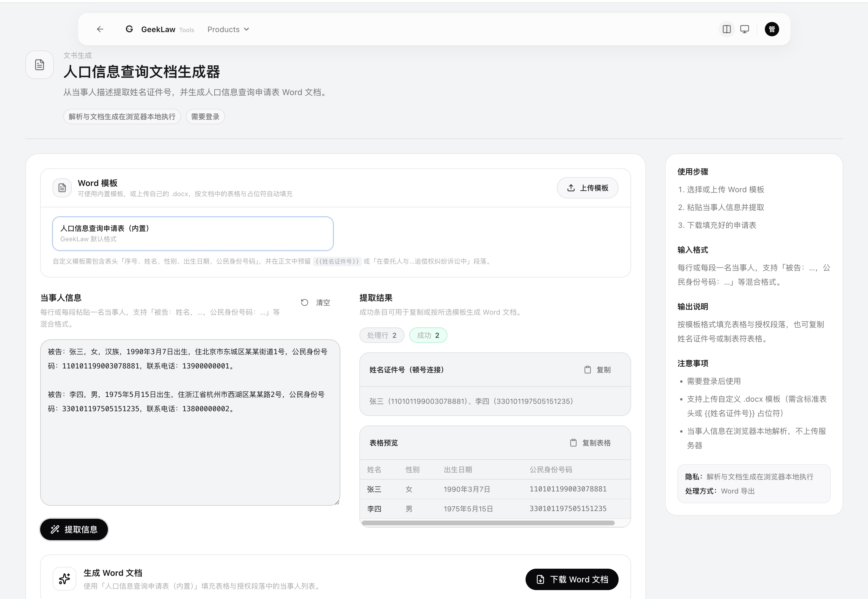Screen dimensions: 868x599
Task: Click the back arrow in the header
Action: tap(100, 29)
